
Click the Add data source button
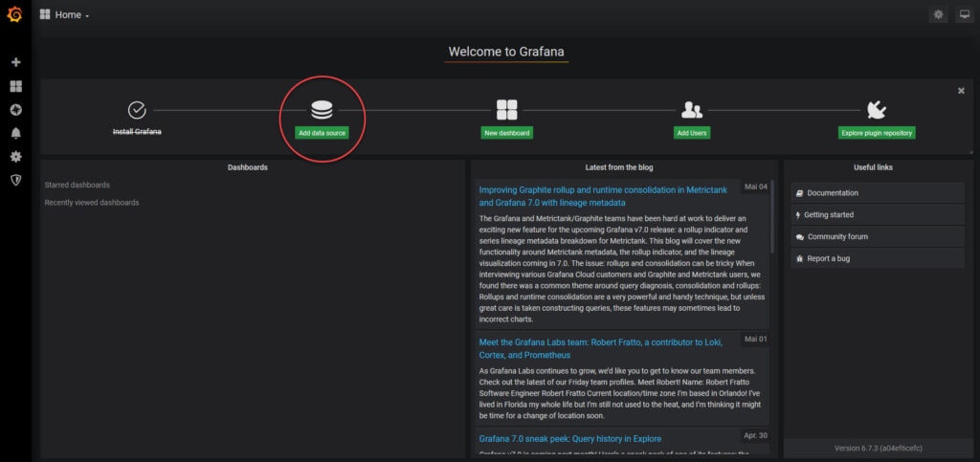(322, 133)
